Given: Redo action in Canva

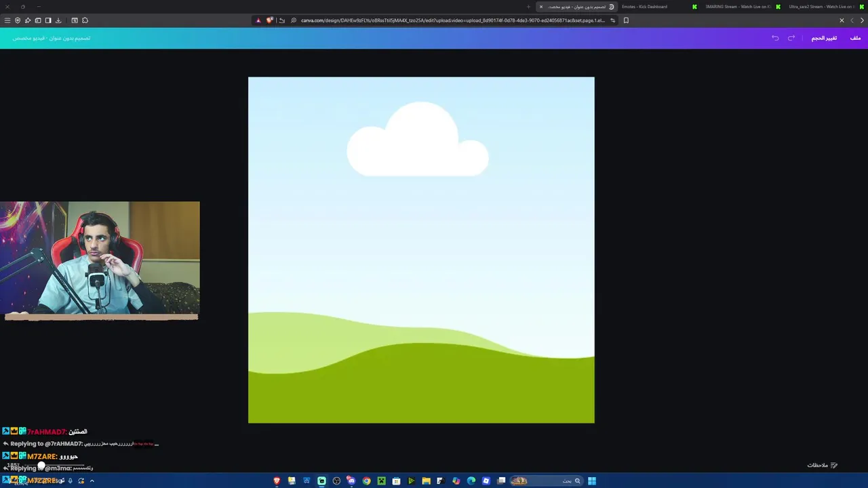Looking at the screenshot, I should 791,38.
